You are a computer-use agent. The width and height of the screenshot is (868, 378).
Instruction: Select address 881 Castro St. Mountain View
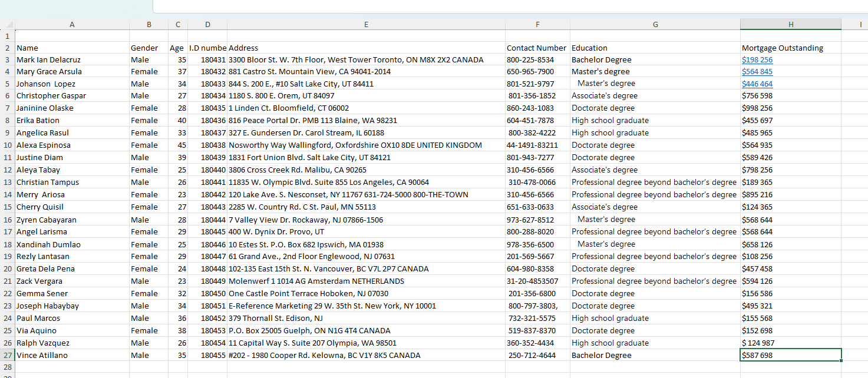coord(366,72)
